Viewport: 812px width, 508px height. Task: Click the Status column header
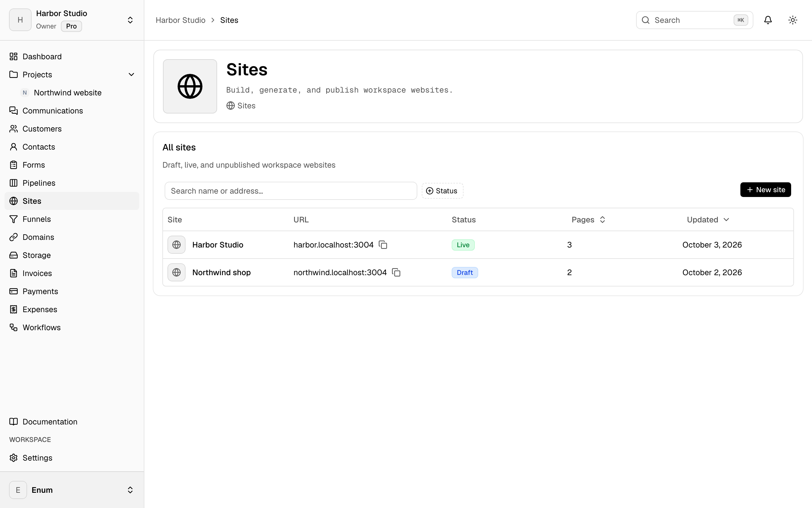[464, 220]
